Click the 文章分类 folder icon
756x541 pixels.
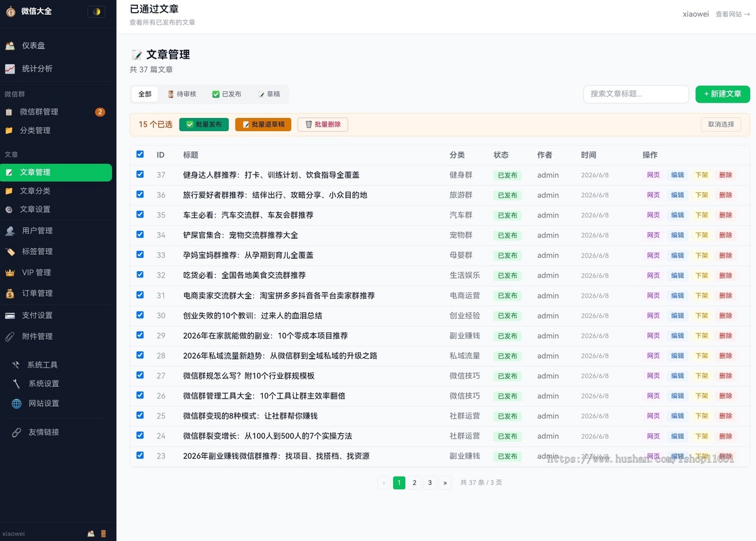pos(9,191)
